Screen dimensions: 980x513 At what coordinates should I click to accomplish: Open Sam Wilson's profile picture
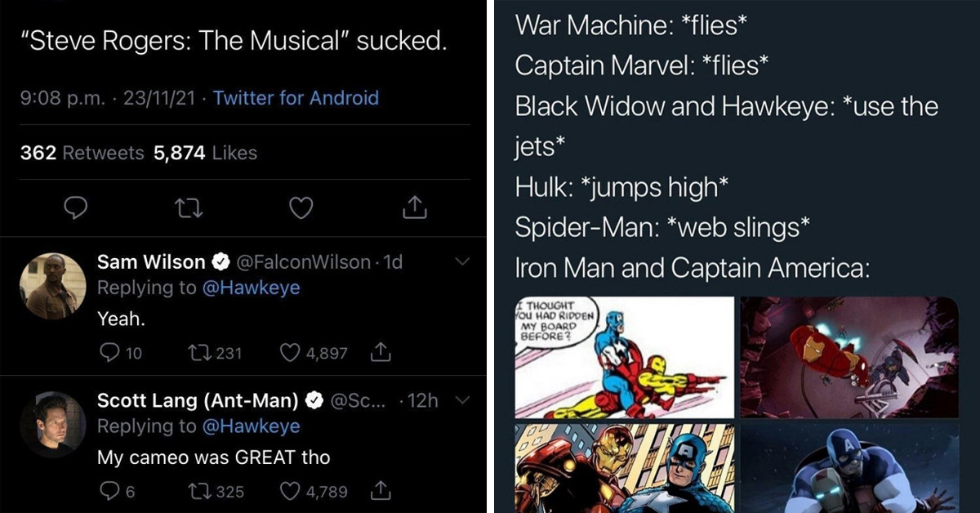[x=52, y=287]
